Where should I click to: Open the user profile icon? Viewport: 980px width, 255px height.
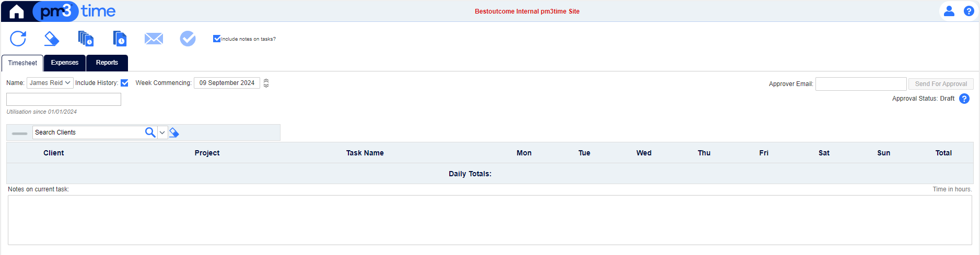click(x=949, y=11)
